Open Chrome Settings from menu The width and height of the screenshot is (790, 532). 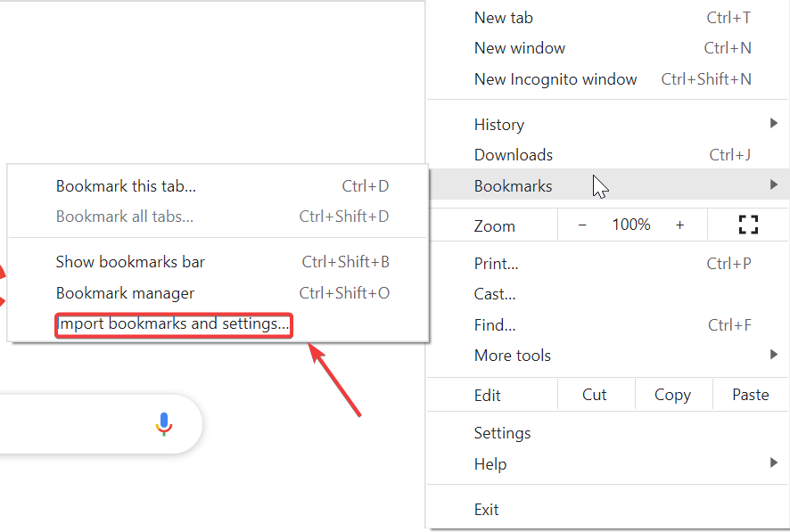tap(502, 433)
